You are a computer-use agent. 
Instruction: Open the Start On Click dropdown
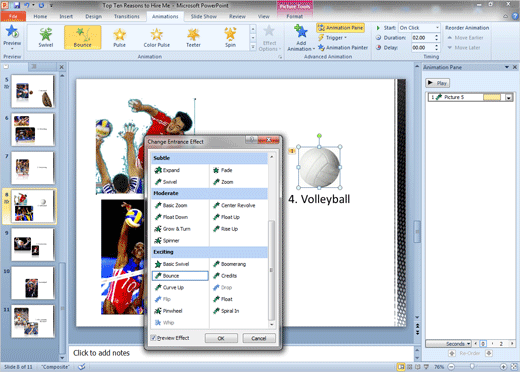tap(420, 28)
